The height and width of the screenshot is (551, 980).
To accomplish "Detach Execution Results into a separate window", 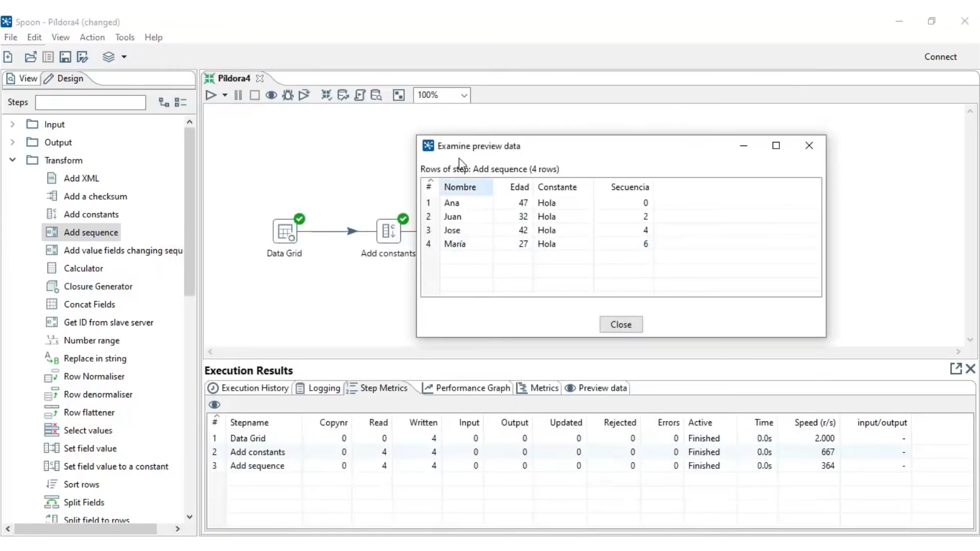I will 955,369.
